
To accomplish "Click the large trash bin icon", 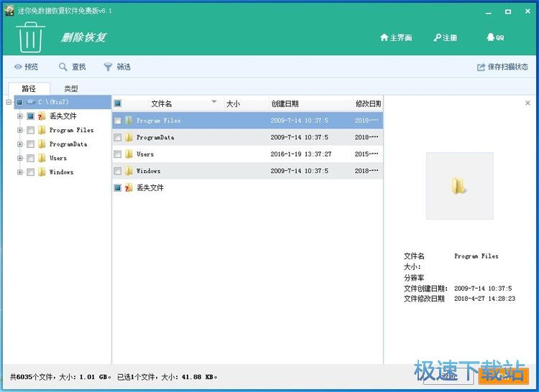I will [31, 37].
